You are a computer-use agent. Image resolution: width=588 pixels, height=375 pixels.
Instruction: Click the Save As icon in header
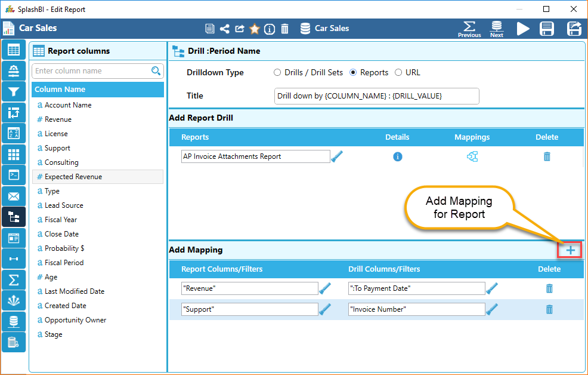[x=574, y=29]
